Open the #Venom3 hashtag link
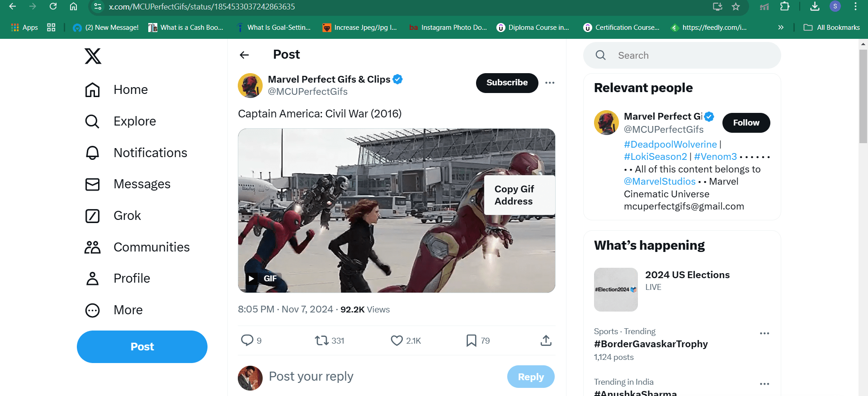Viewport: 868px width, 396px height. (715, 157)
